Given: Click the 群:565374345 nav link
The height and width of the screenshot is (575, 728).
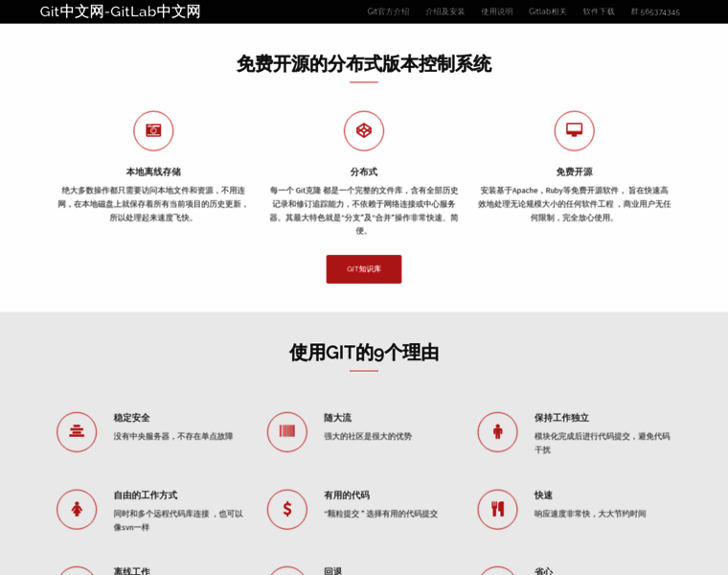Looking at the screenshot, I should tap(655, 12).
